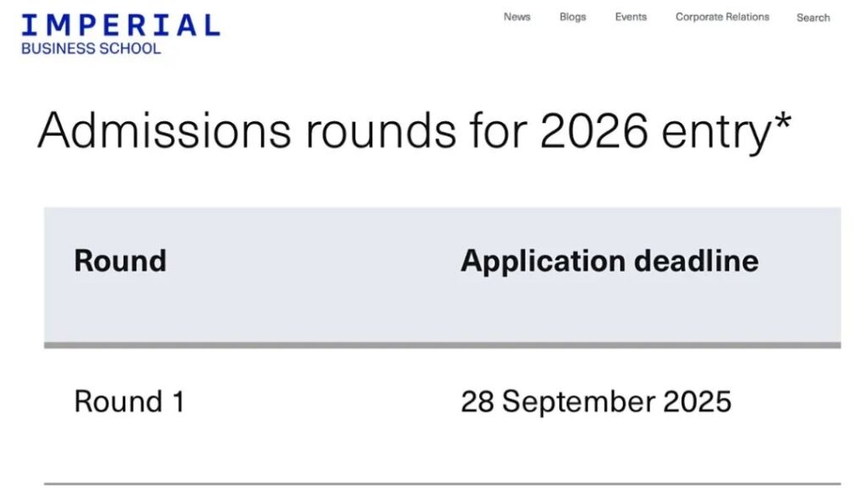This screenshot has height=490, width=868.
Task: Open the Corporate Relations link
Action: [x=722, y=17]
